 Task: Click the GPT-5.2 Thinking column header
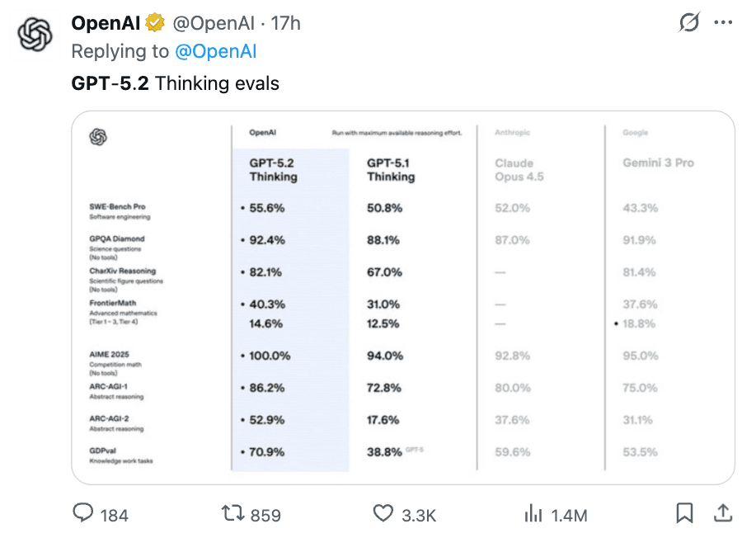pos(273,170)
